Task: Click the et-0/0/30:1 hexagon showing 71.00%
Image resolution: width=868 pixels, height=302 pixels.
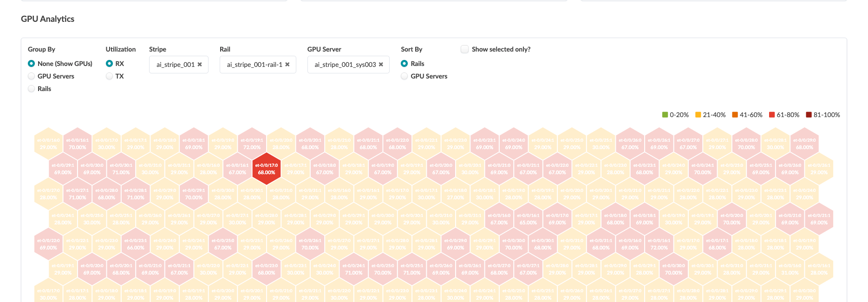Action: (x=121, y=169)
